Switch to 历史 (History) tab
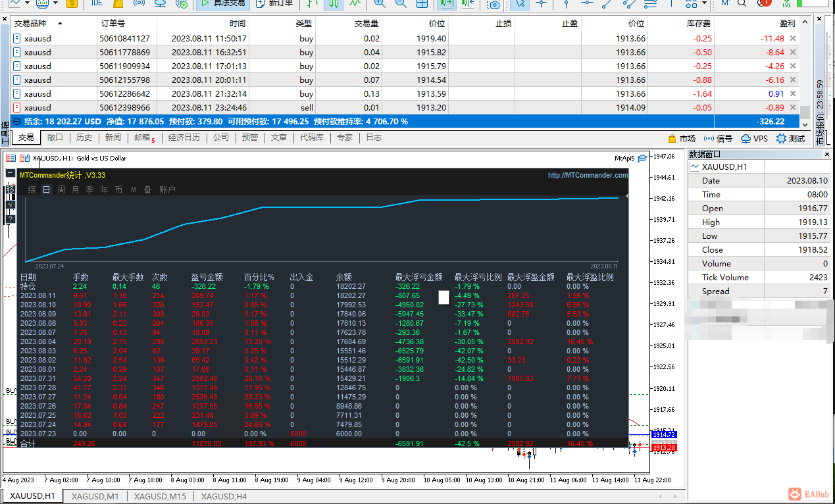The image size is (835, 504). [x=84, y=138]
